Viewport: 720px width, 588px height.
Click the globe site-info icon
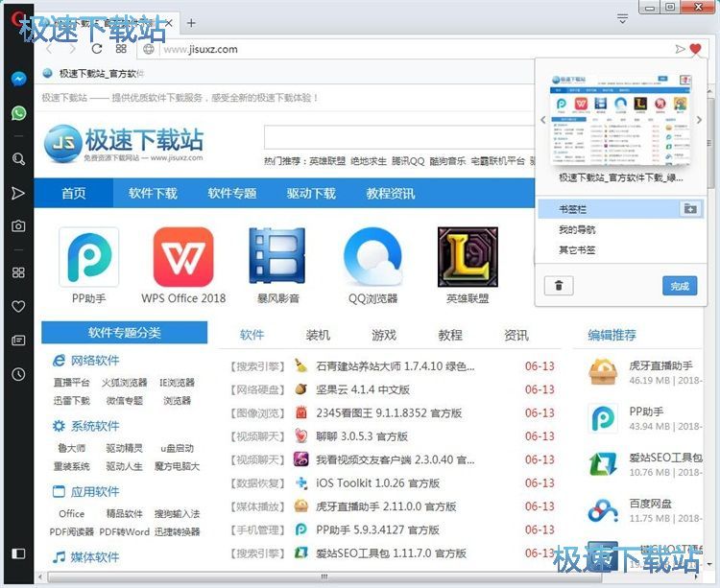point(148,49)
